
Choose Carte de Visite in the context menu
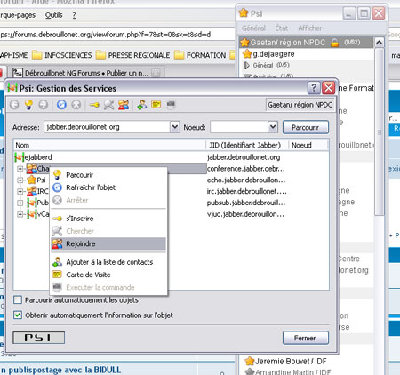click(x=108, y=275)
